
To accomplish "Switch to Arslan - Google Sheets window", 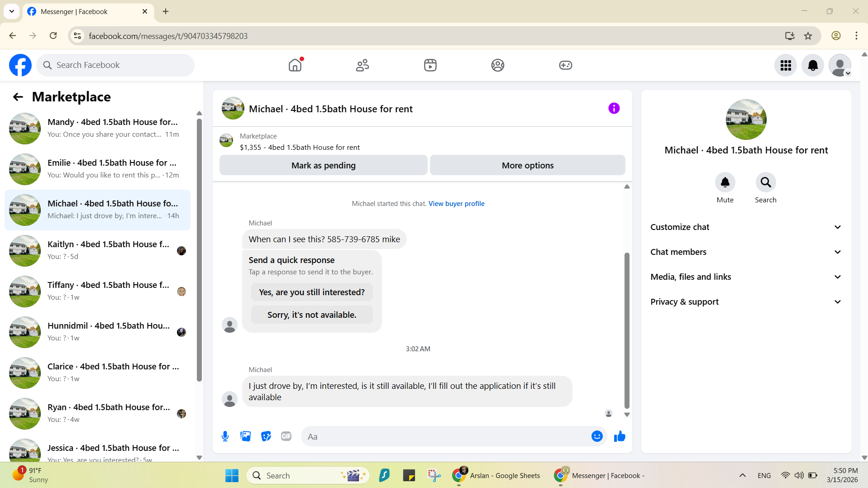I will pos(497,475).
